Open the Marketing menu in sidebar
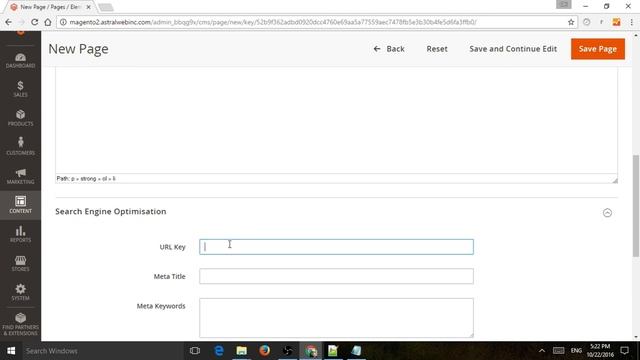 pyautogui.click(x=20, y=176)
